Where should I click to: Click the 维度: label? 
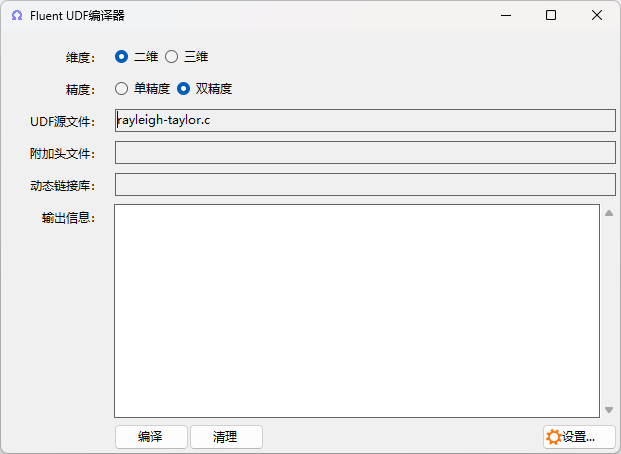81,58
